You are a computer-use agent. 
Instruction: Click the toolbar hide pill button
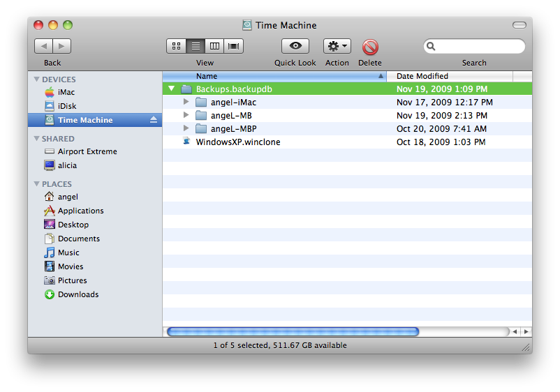point(520,25)
